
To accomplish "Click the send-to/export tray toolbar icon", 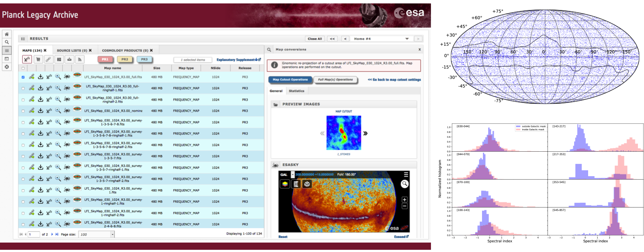I will [69, 59].
